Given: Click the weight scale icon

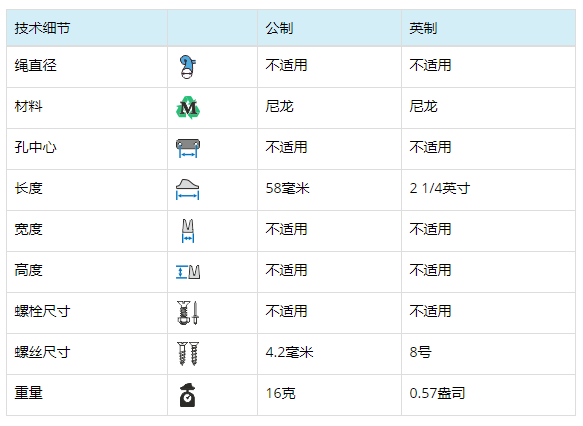Looking at the screenshot, I should (188, 395).
